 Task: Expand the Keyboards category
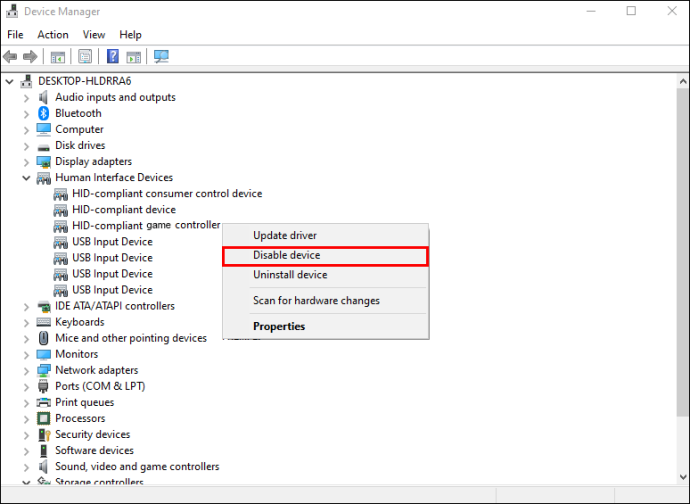point(26,322)
